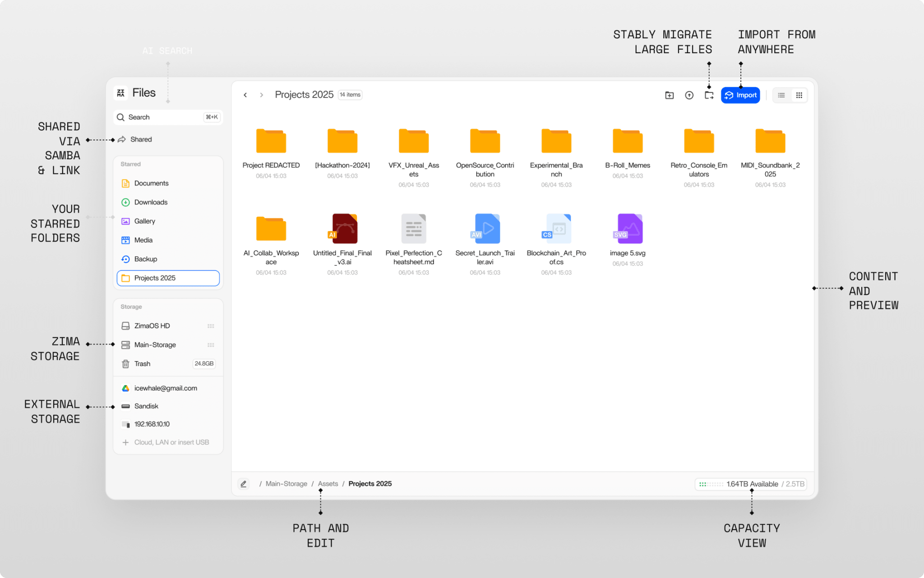The width and height of the screenshot is (924, 578).
Task: Click Main-Storage in the breadcrumb path
Action: (x=286, y=484)
